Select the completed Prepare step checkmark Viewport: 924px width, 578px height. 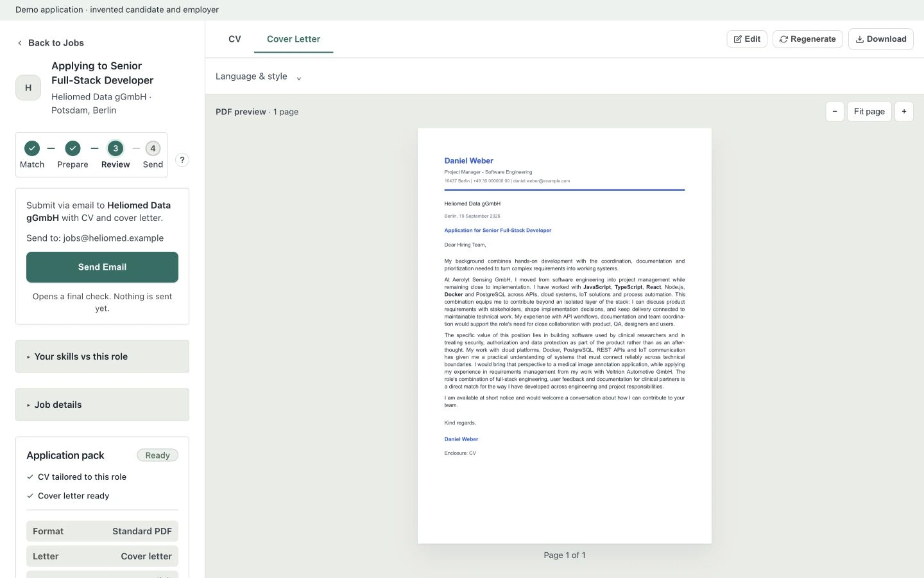(x=73, y=148)
